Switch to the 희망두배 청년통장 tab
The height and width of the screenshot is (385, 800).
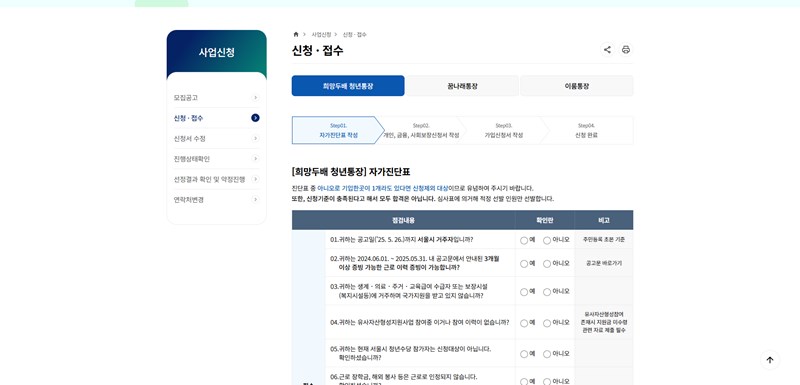point(348,86)
